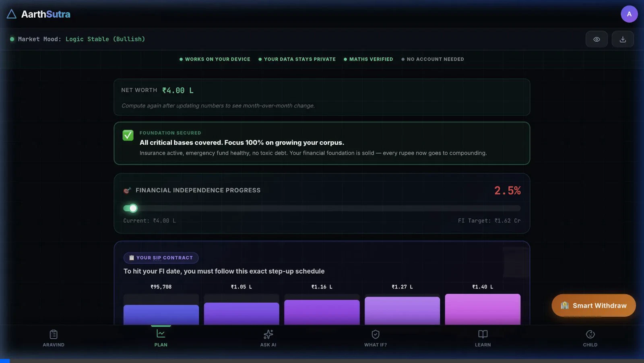The height and width of the screenshot is (363, 644).
Task: Click the Your SIP Contract badge
Action: point(161,258)
